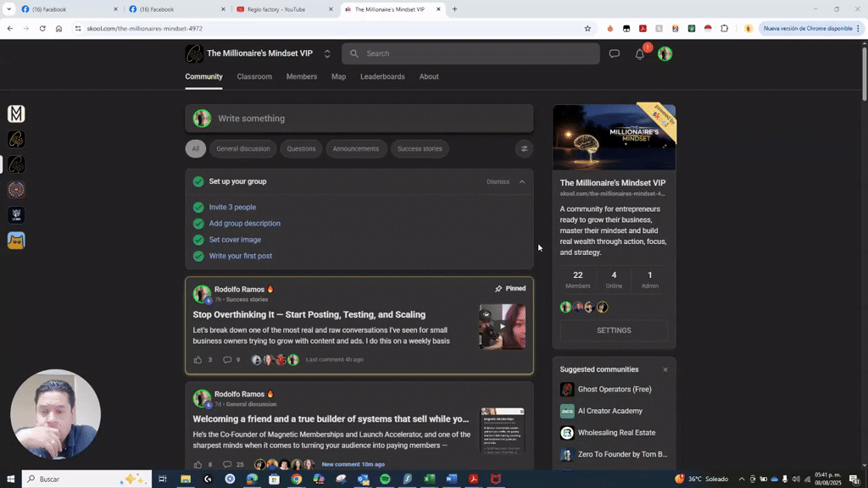
Task: Click the post filter settings icon
Action: pyautogui.click(x=524, y=148)
